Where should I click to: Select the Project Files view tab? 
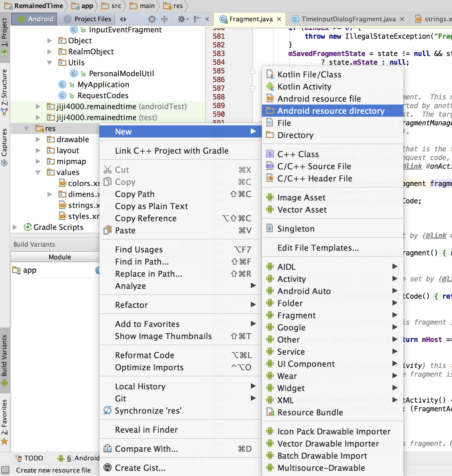(x=87, y=19)
